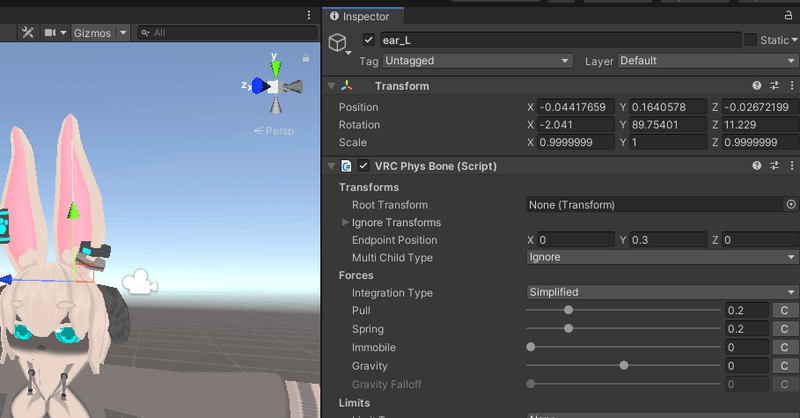Click the VRC Phys Bone script icon
This screenshot has width=800, height=418.
346,166
